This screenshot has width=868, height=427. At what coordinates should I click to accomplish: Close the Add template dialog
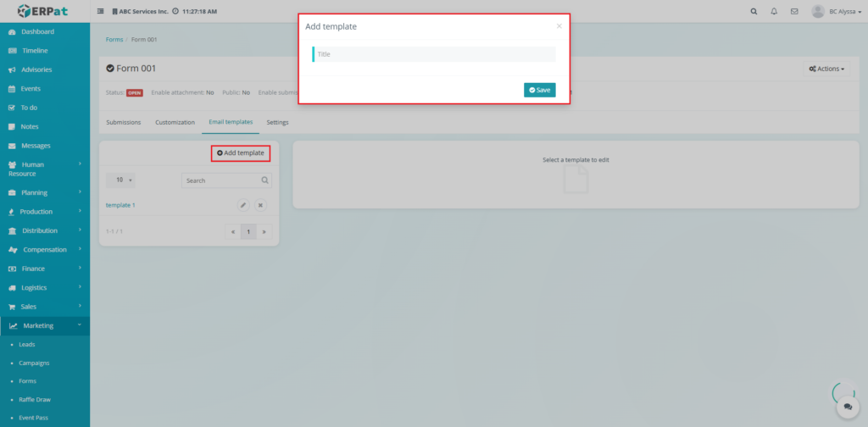559,25
